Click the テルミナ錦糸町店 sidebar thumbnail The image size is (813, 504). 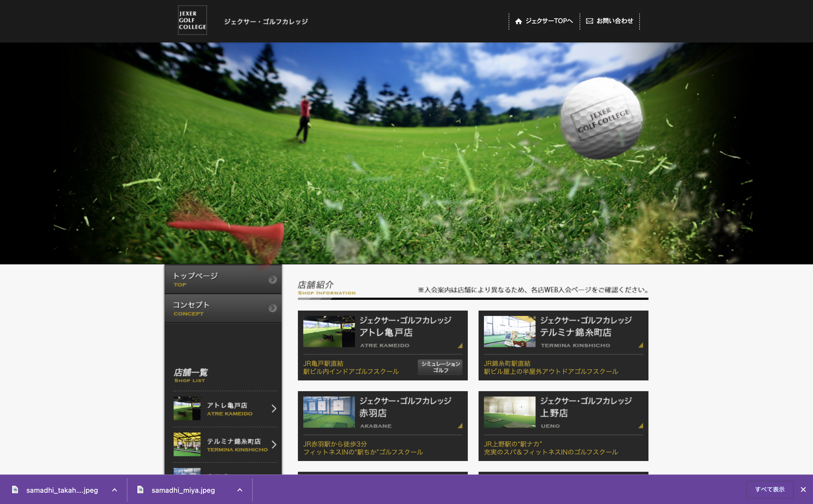click(x=187, y=445)
